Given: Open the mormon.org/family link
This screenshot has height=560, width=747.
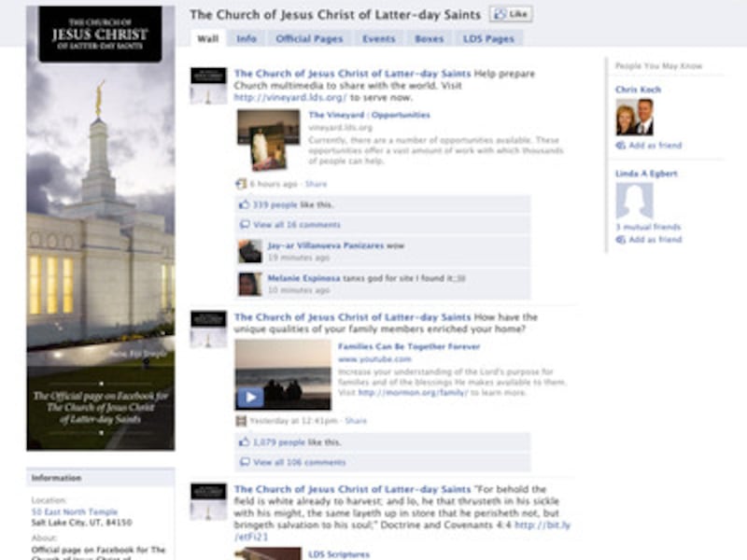Looking at the screenshot, I should tap(413, 393).
